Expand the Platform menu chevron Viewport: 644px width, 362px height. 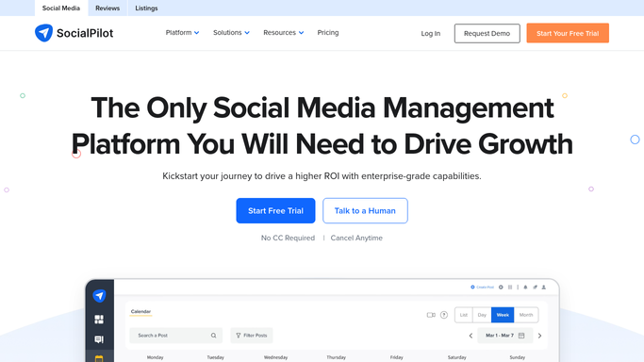tap(197, 33)
